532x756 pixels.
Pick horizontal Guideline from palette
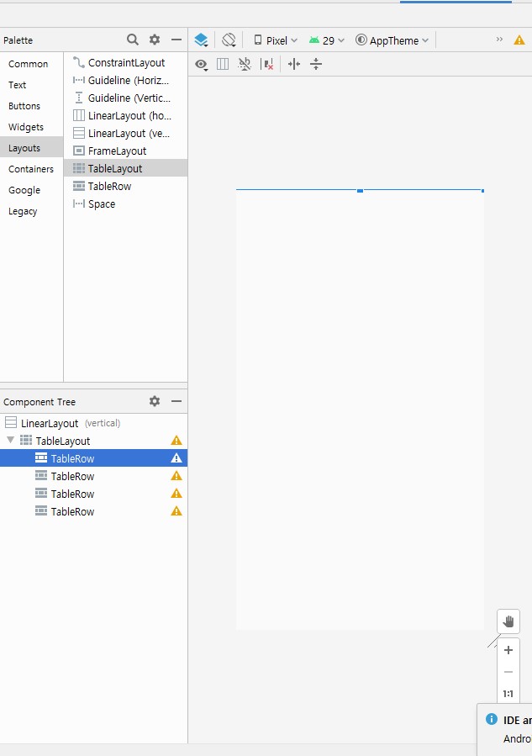125,81
